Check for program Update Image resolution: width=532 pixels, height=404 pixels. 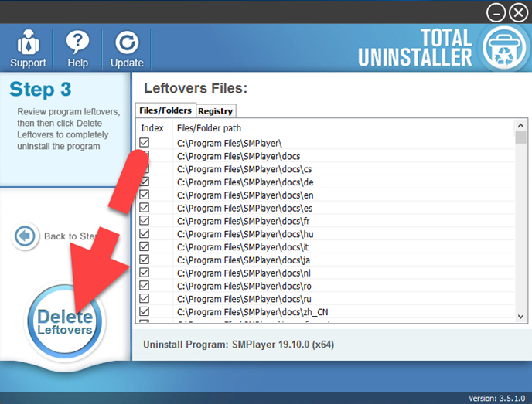point(127,49)
